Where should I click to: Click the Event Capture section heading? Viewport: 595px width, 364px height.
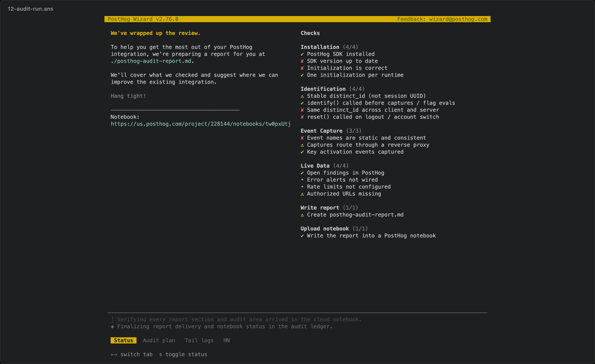coord(321,131)
